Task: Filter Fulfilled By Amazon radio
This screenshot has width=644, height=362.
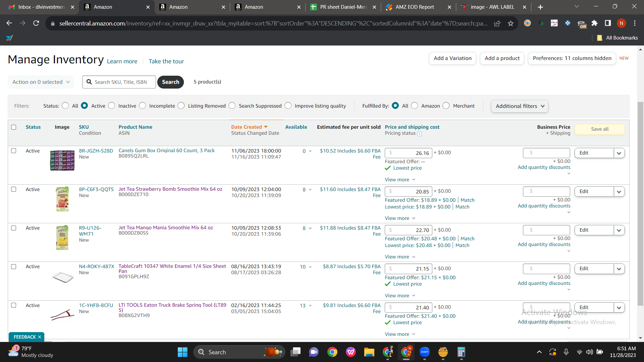Action: [415, 106]
